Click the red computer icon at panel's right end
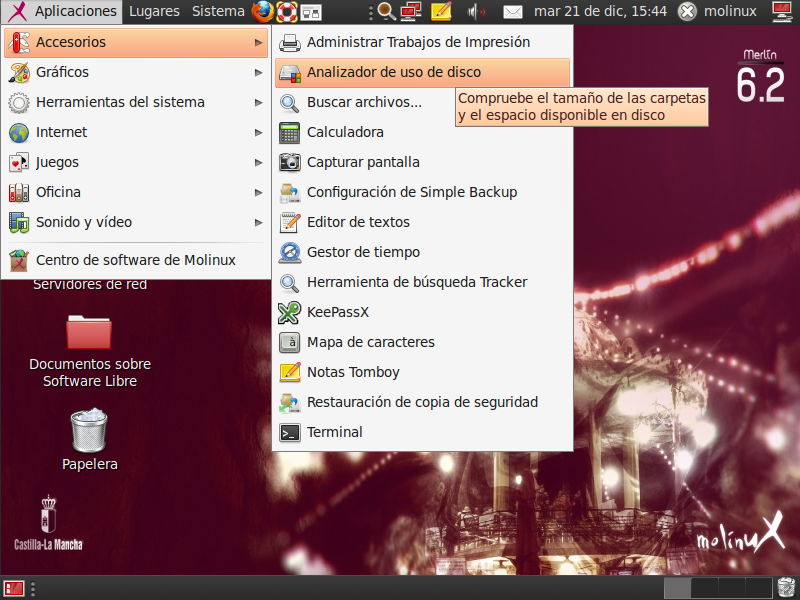The height and width of the screenshot is (600, 800). [782, 11]
